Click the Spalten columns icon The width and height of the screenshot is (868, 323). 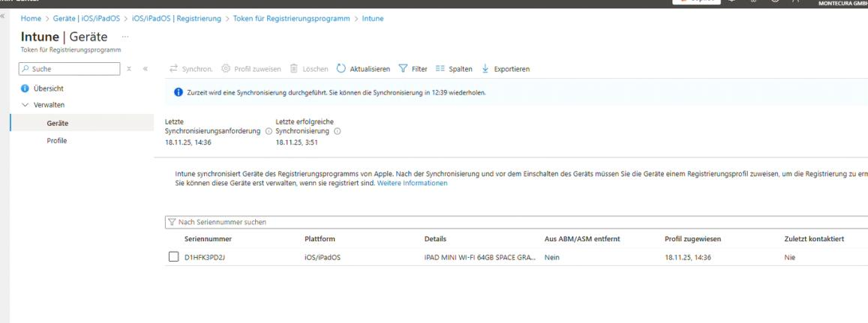440,69
